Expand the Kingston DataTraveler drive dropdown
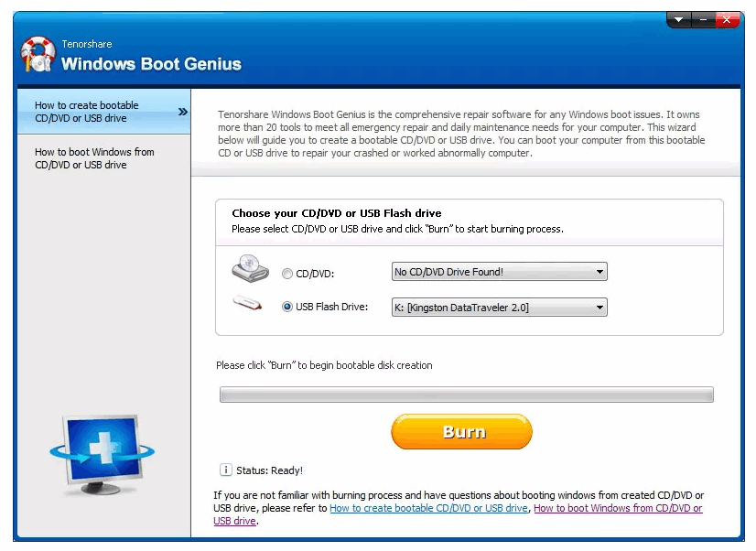756x551 pixels. click(499, 307)
